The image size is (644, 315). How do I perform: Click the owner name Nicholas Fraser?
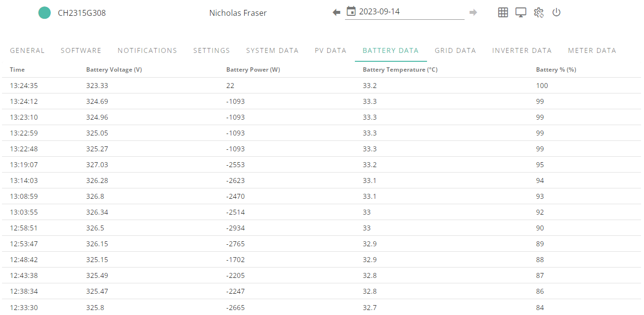pyautogui.click(x=238, y=13)
